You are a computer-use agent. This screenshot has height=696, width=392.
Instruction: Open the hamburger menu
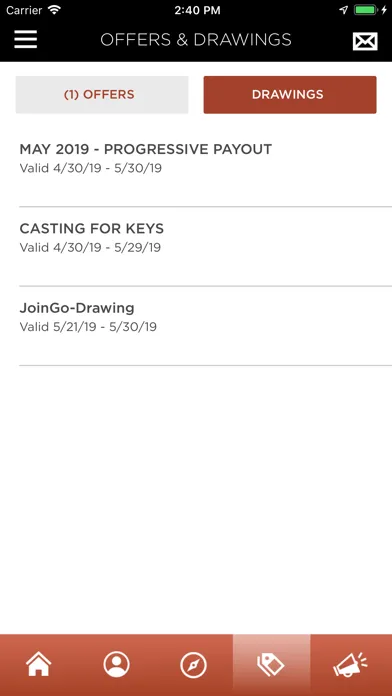click(x=26, y=40)
